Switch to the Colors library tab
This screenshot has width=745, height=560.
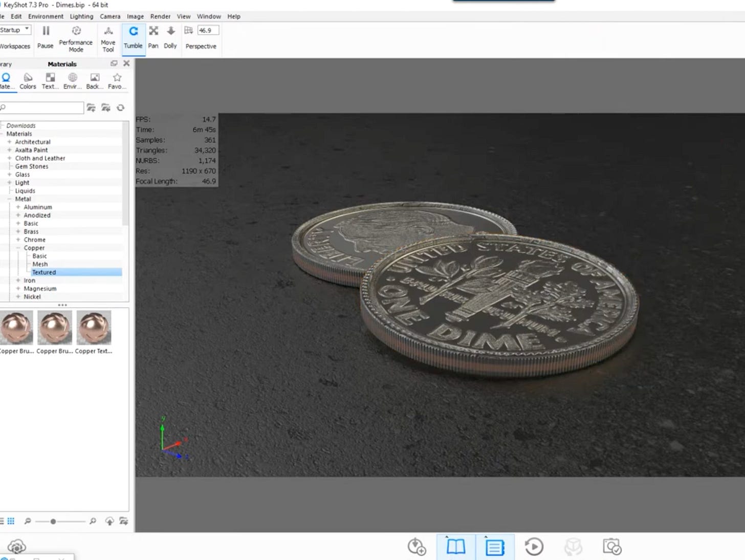pos(27,80)
